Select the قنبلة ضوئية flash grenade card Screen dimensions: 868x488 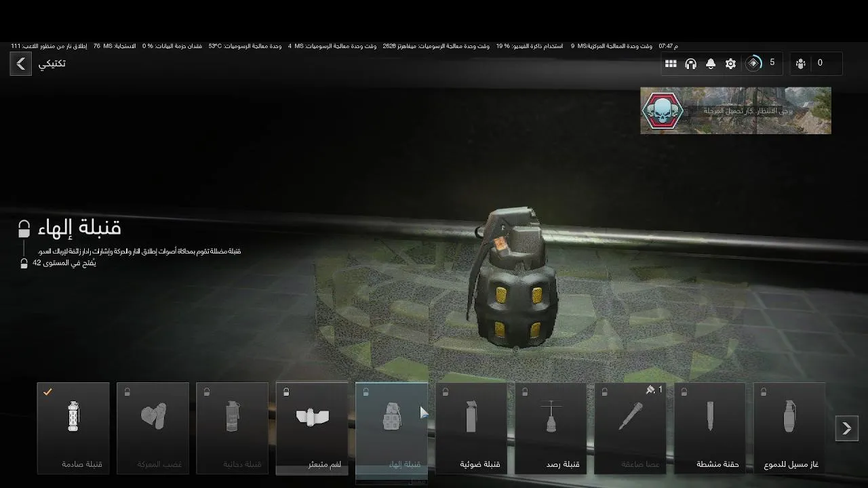[x=471, y=428]
